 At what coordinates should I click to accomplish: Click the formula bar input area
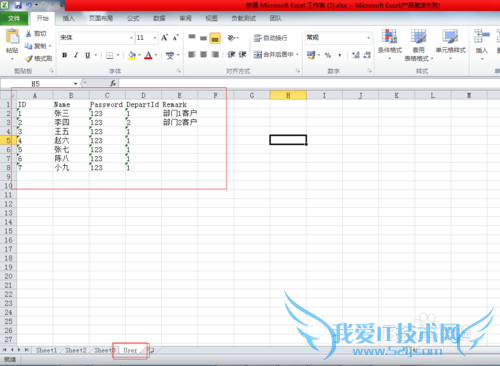pyautogui.click(x=309, y=83)
